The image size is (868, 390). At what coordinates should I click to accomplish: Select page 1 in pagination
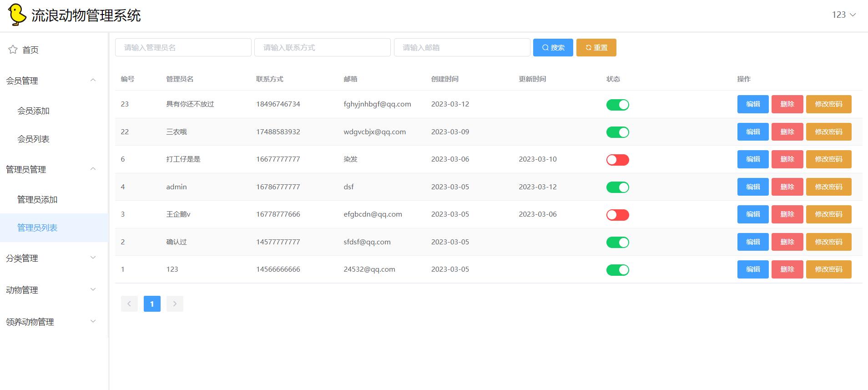tap(152, 304)
